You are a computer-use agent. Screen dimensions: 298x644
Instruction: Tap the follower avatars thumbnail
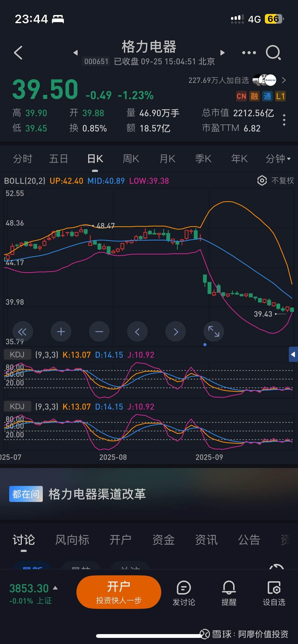(x=264, y=80)
